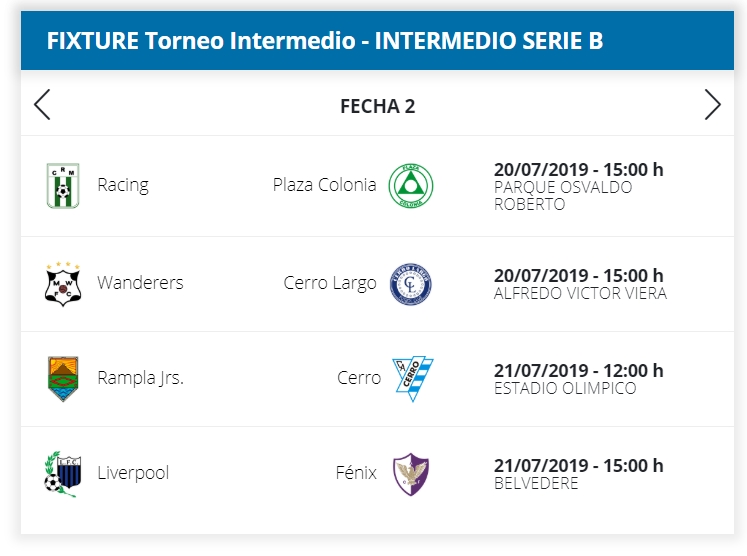Click the FIXTURE Torneo Intermedio header title
747x556 pixels.
pyautogui.click(x=324, y=41)
